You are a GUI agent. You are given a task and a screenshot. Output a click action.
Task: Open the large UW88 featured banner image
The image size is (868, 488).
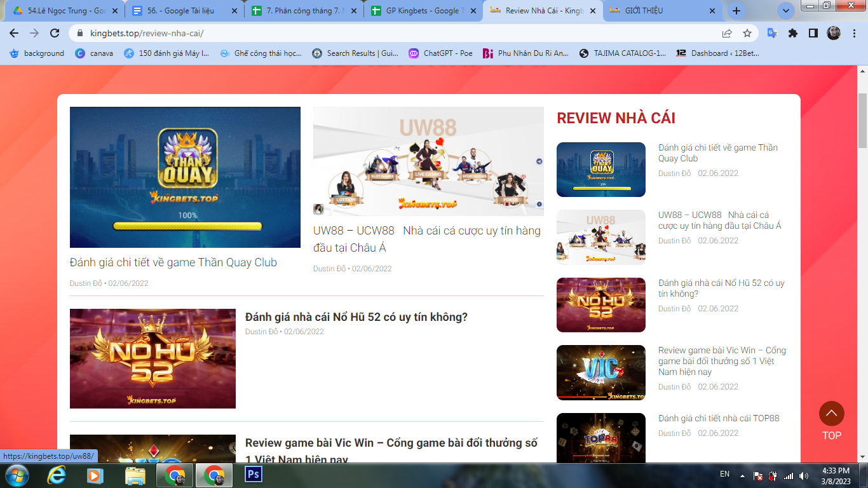coord(428,161)
